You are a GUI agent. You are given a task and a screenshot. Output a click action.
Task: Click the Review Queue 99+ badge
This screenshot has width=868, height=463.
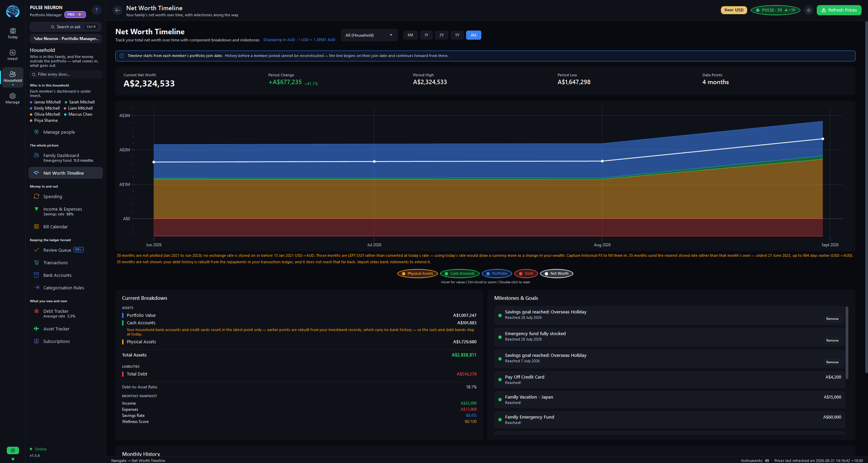pos(78,250)
